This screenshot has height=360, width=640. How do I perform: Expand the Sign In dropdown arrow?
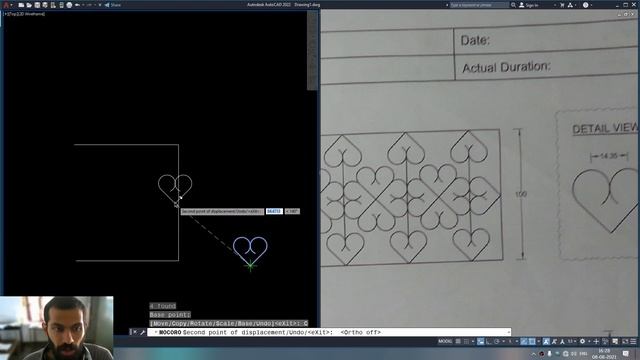point(555,5)
